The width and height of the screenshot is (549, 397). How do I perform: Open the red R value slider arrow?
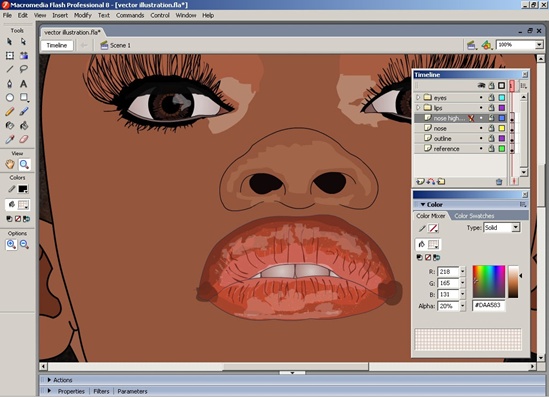[463, 272]
